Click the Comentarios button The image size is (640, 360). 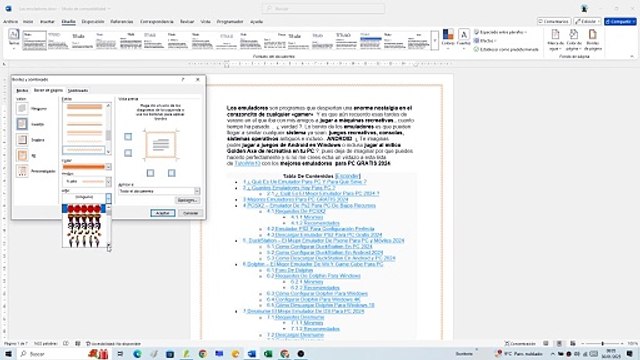(x=553, y=21)
